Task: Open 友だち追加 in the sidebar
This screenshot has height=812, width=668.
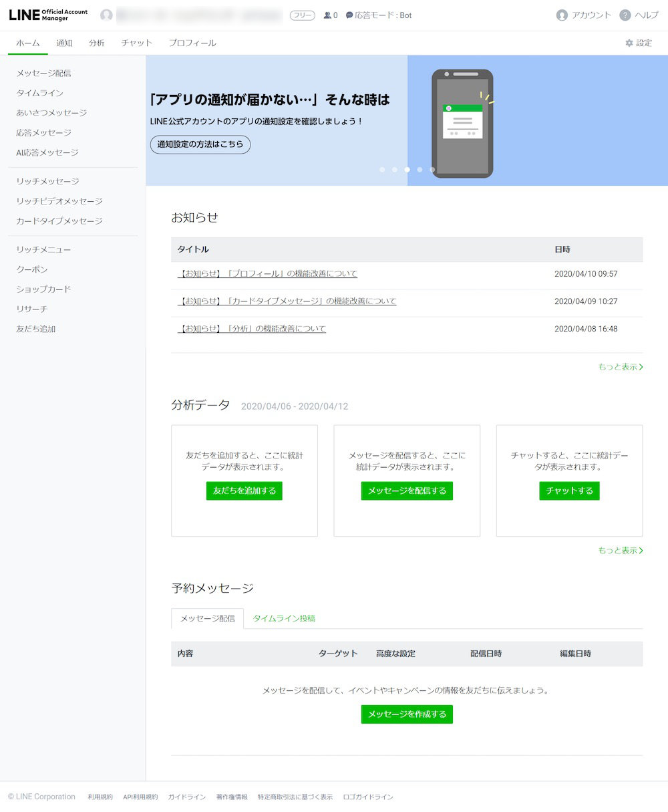Action: 36,329
